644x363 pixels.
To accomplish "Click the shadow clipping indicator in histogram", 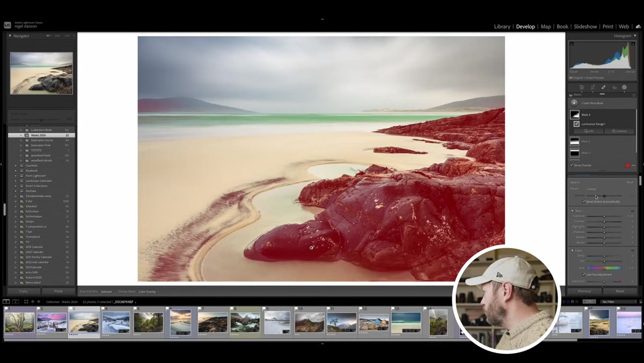I will [571, 42].
